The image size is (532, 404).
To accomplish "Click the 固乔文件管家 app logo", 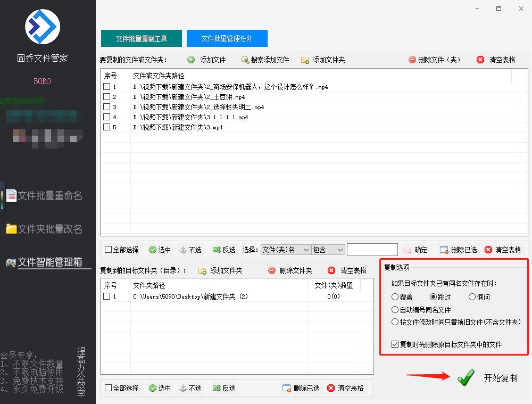I will [43, 27].
